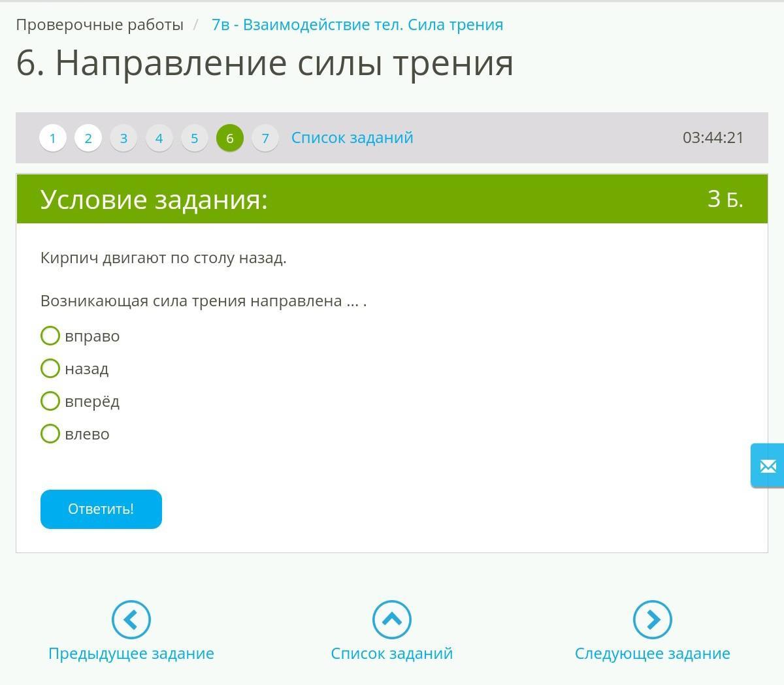Select the 'вправо' answer option
This screenshot has width=784, height=685.
pyautogui.click(x=50, y=336)
